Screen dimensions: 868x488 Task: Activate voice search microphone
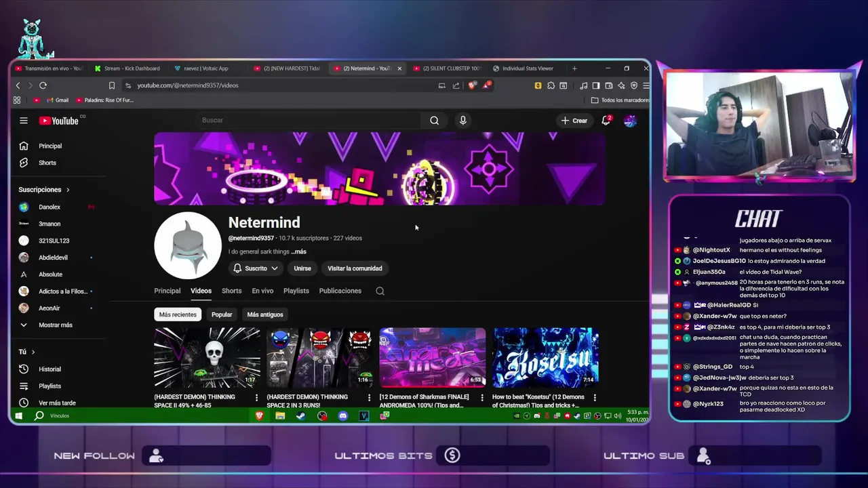click(x=462, y=120)
